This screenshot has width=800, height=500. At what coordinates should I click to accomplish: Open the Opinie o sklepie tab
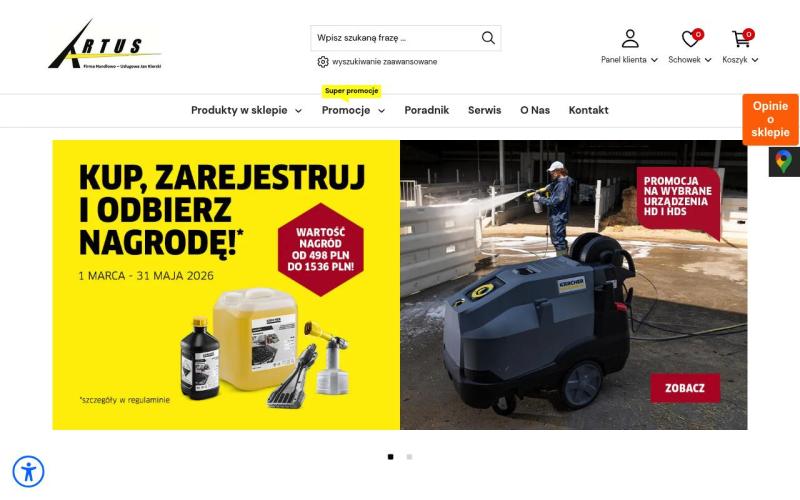point(770,119)
